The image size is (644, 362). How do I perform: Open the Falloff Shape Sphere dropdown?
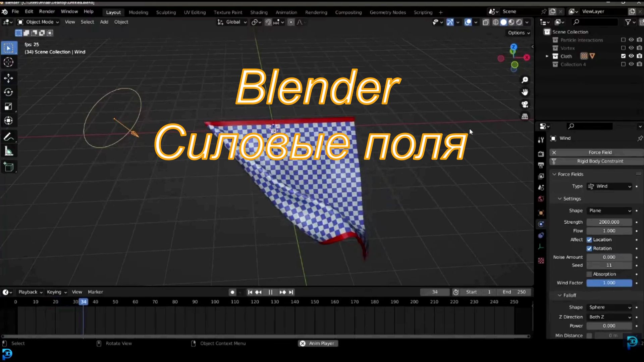click(609, 308)
